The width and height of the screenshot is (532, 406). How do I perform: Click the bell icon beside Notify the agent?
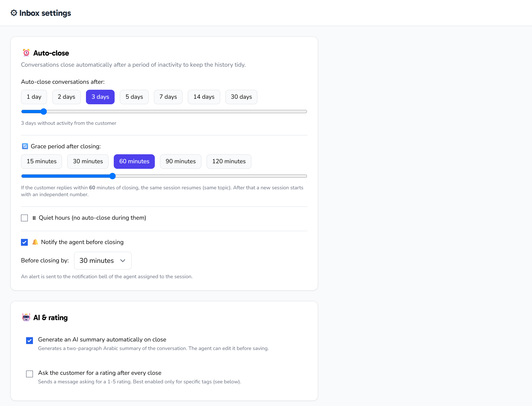coord(35,242)
